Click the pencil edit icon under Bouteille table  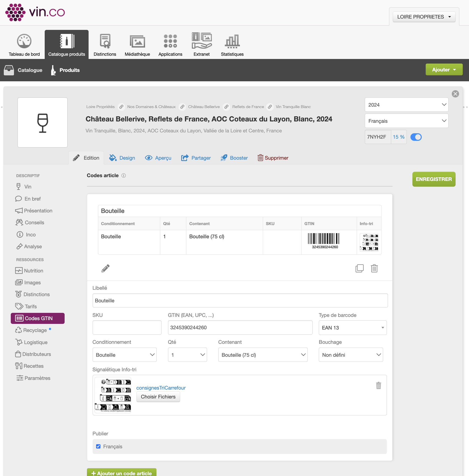pos(106,268)
